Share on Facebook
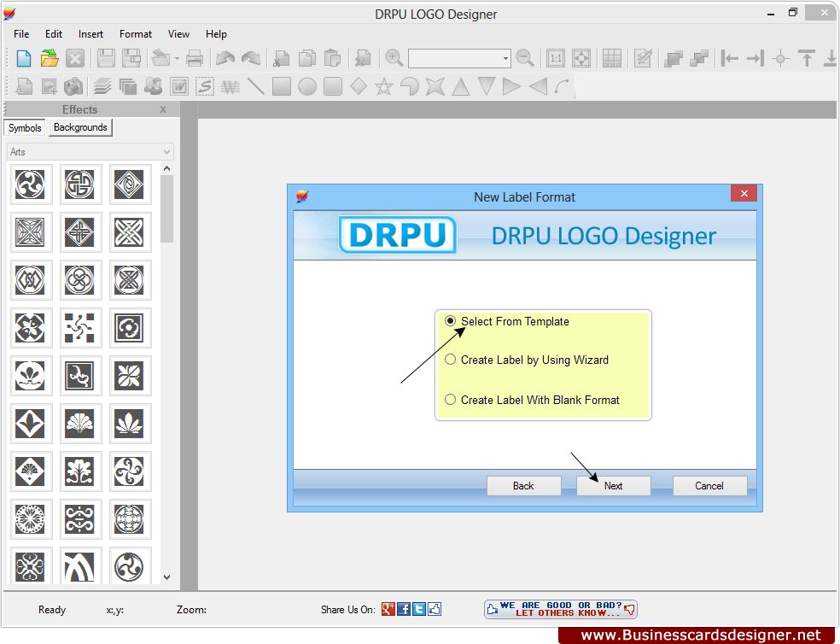This screenshot has height=644, width=840. click(x=404, y=609)
